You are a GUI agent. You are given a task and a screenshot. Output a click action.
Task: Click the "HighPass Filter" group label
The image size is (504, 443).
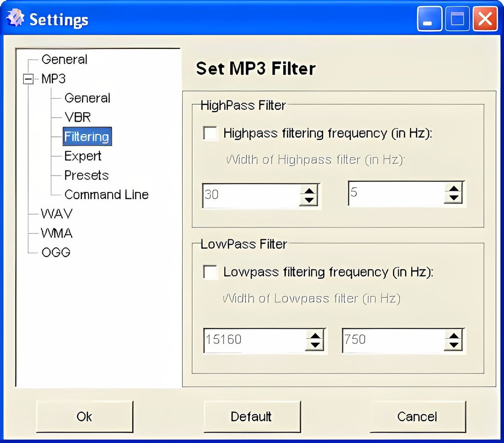coord(243,105)
